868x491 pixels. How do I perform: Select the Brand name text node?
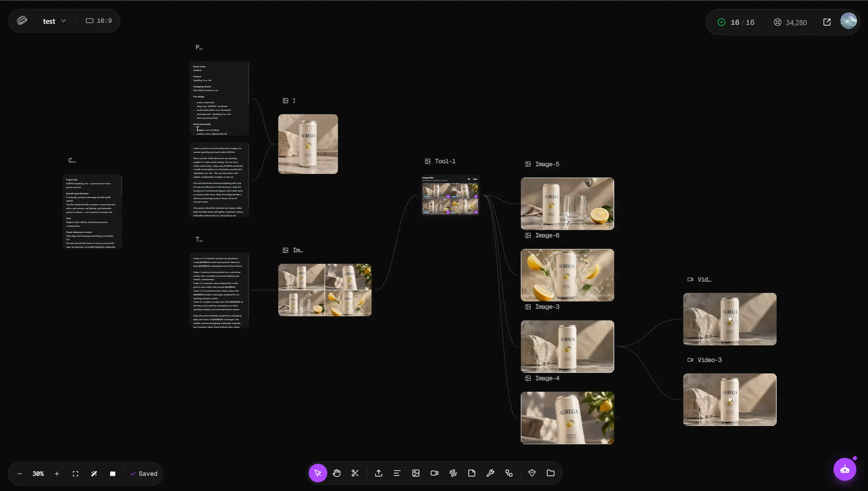pyautogui.click(x=219, y=98)
